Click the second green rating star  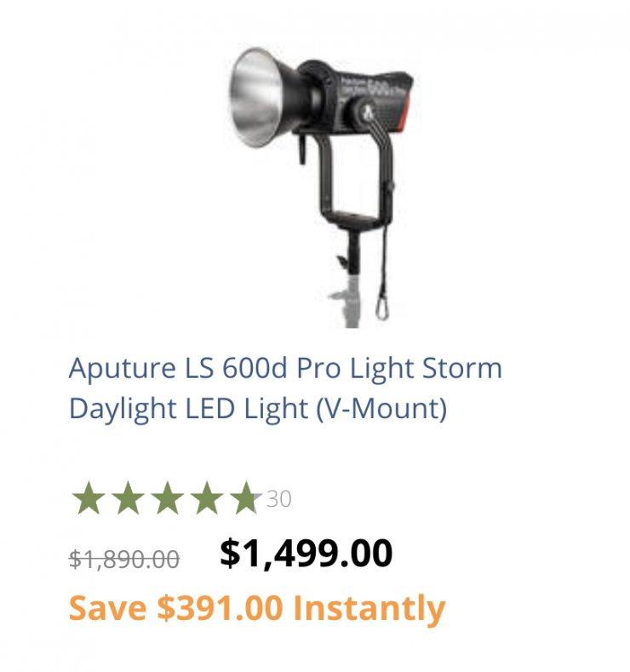point(128,498)
